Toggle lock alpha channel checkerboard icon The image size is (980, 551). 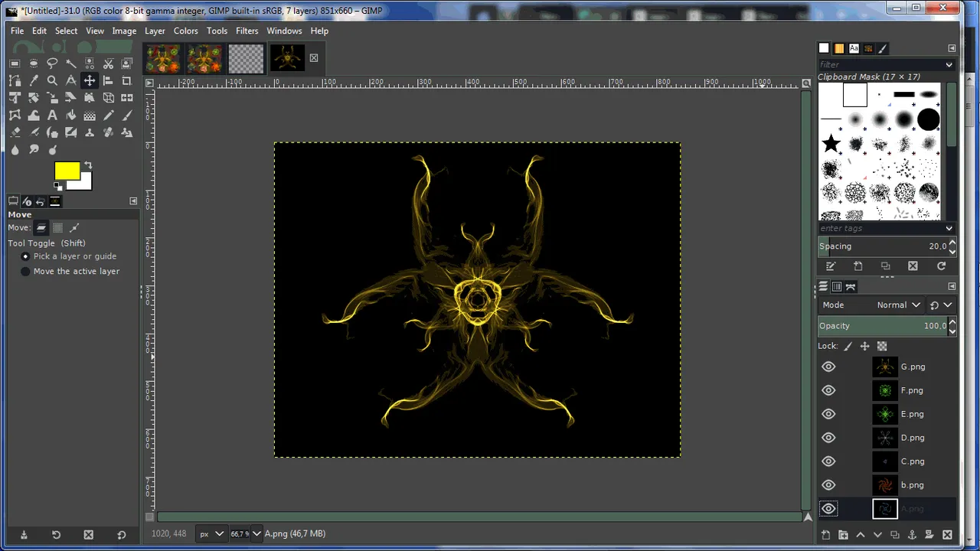(882, 346)
